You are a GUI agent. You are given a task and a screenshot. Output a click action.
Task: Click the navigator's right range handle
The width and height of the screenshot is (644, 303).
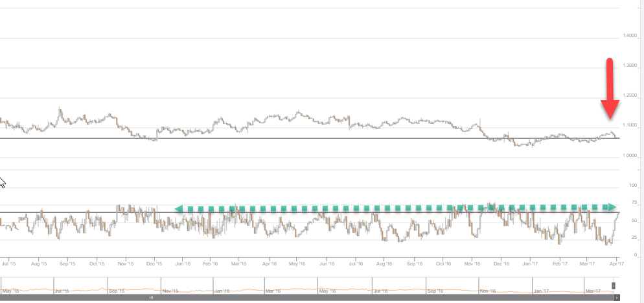pyautogui.click(x=614, y=285)
